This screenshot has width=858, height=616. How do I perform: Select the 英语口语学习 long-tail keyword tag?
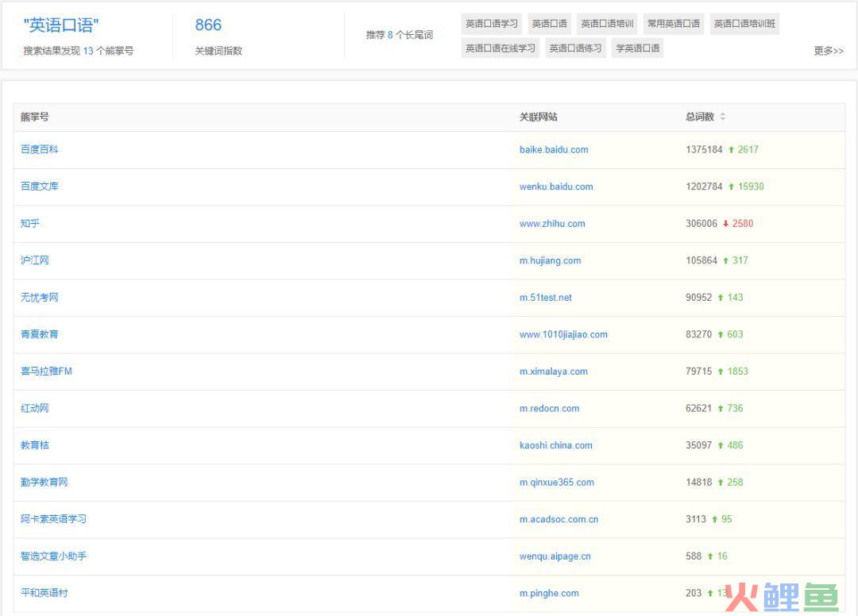(x=492, y=24)
